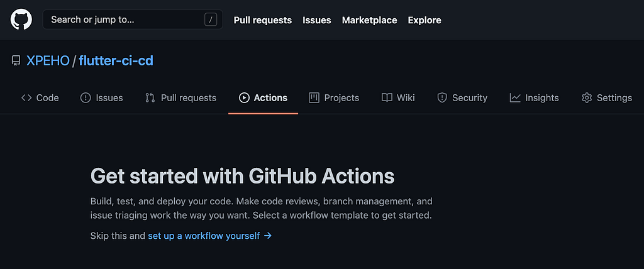Click the Insights tab graph icon

click(515, 97)
